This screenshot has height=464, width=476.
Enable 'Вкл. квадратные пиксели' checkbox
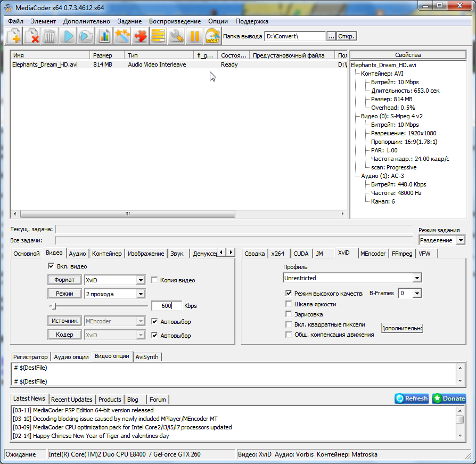coord(289,324)
